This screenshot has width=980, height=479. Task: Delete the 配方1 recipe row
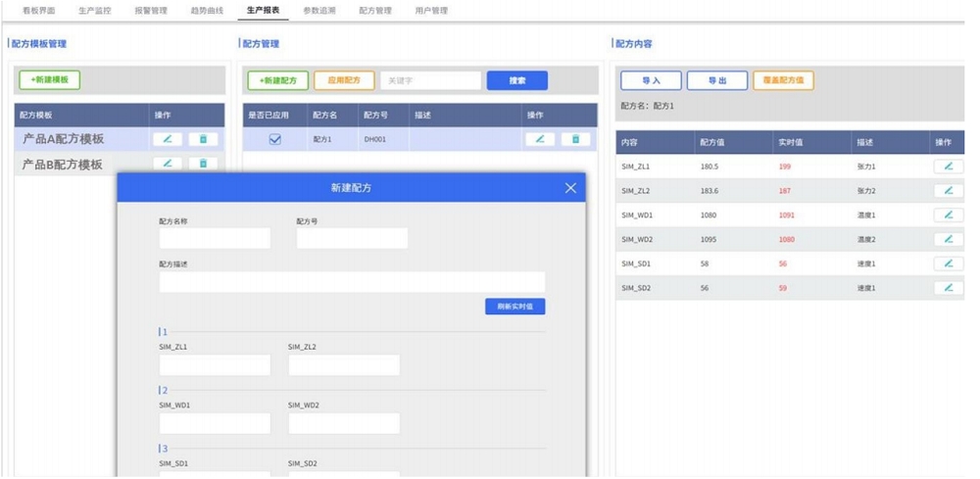click(x=576, y=139)
